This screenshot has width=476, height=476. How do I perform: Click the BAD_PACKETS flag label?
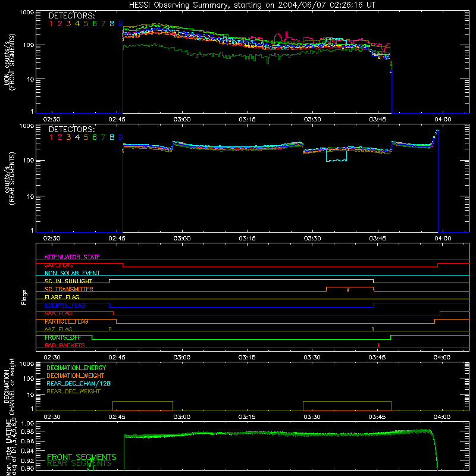tap(65, 346)
